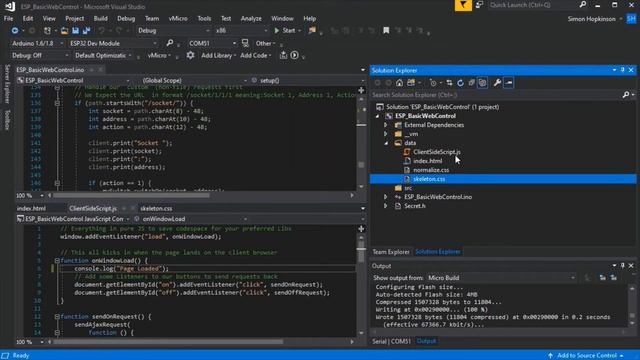Click the Switch Views icon in Solution Explorer
640x360 pixels.
point(411,83)
